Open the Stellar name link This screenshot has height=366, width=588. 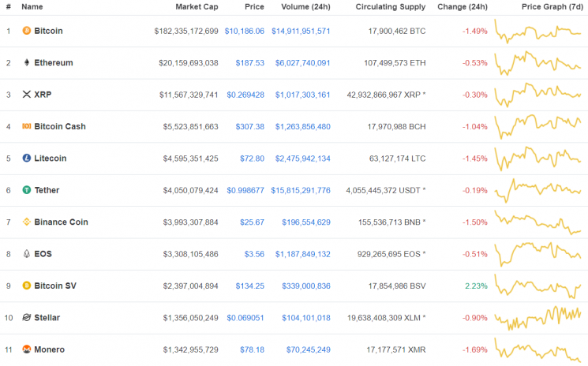47,317
